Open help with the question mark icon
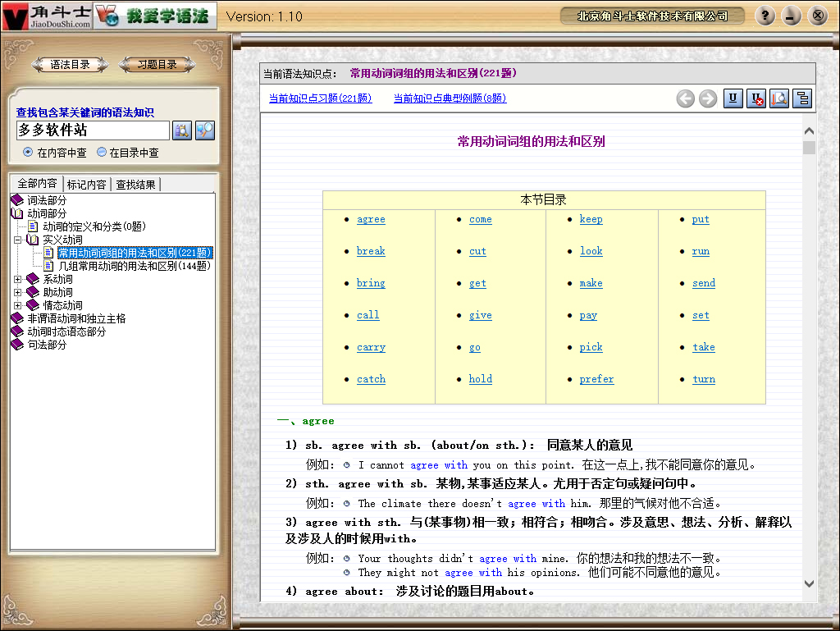The height and width of the screenshot is (631, 840). pos(765,16)
